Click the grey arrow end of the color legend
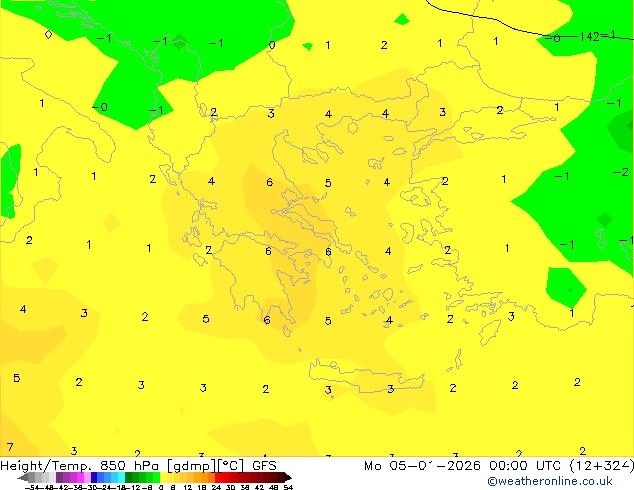The height and width of the screenshot is (490, 634). 23,478
